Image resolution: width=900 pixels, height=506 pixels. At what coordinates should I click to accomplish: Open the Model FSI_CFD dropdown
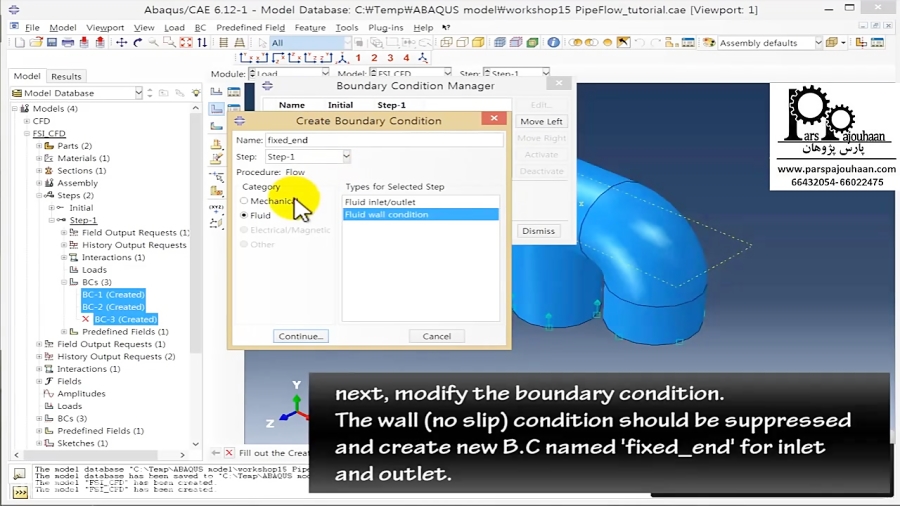tap(447, 73)
